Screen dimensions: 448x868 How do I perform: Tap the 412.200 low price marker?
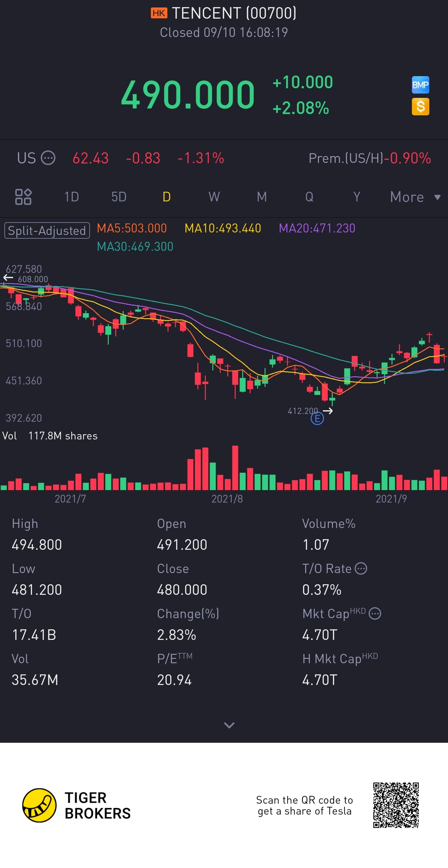pyautogui.click(x=303, y=411)
